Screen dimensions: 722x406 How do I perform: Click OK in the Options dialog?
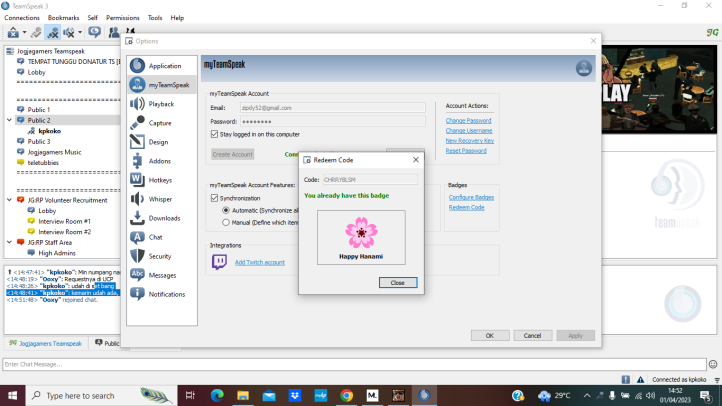(x=490, y=336)
